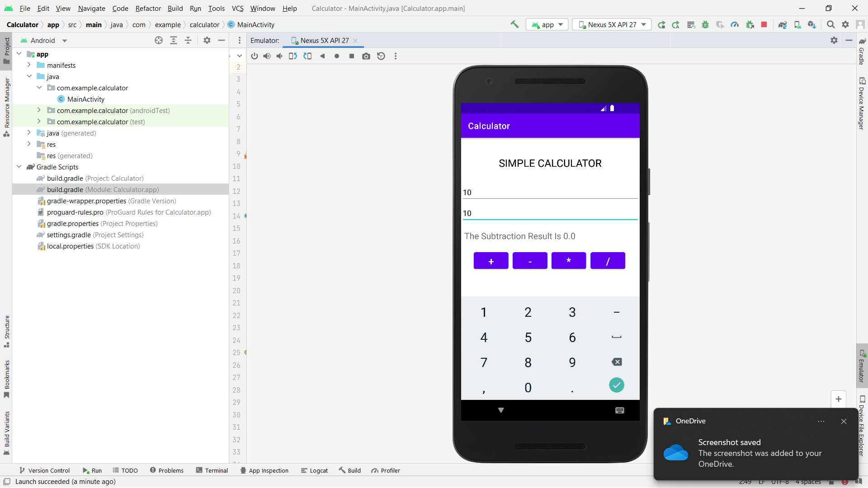Take emulator screenshot with camera icon
This screenshot has height=488, width=868.
tap(367, 56)
